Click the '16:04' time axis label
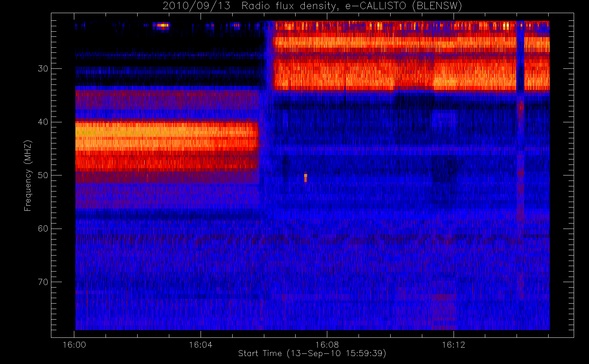 201,345
